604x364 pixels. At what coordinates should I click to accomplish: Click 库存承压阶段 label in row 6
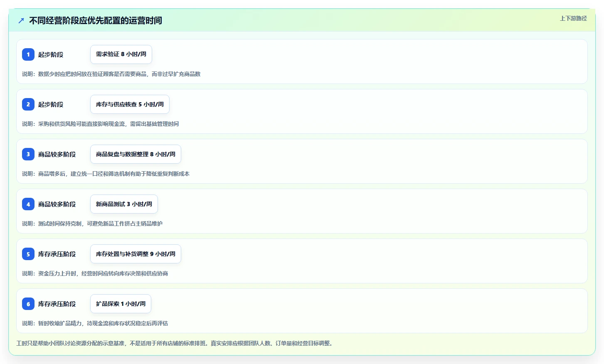[57, 304]
